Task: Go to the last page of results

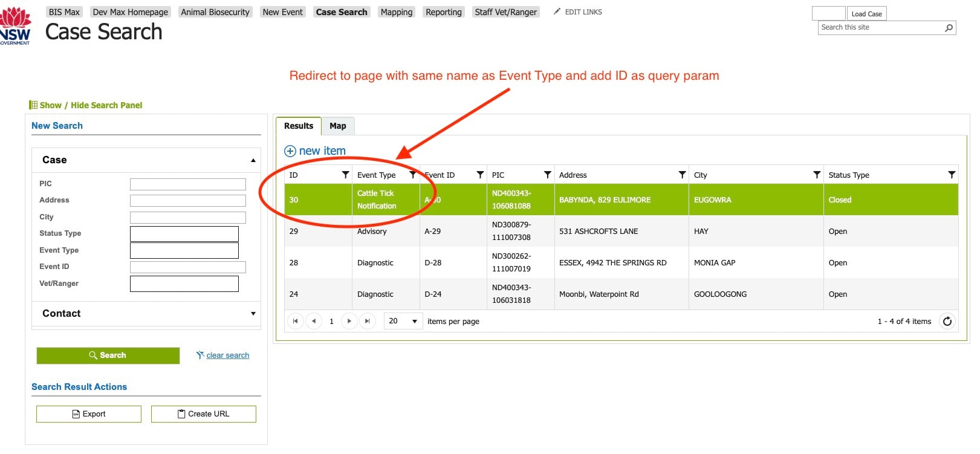Action: point(367,322)
